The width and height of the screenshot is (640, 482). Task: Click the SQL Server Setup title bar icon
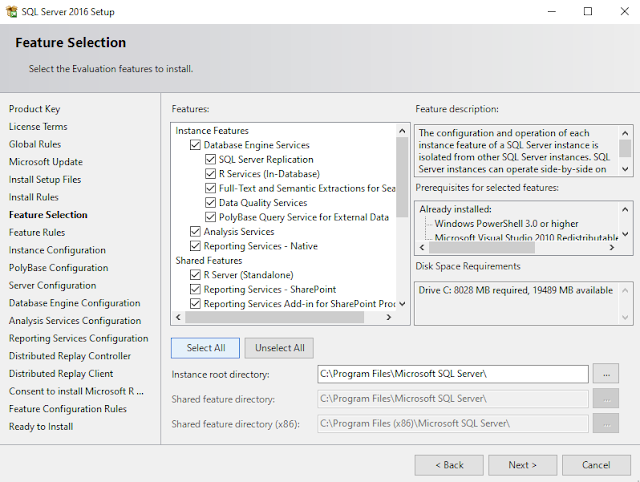point(11,11)
